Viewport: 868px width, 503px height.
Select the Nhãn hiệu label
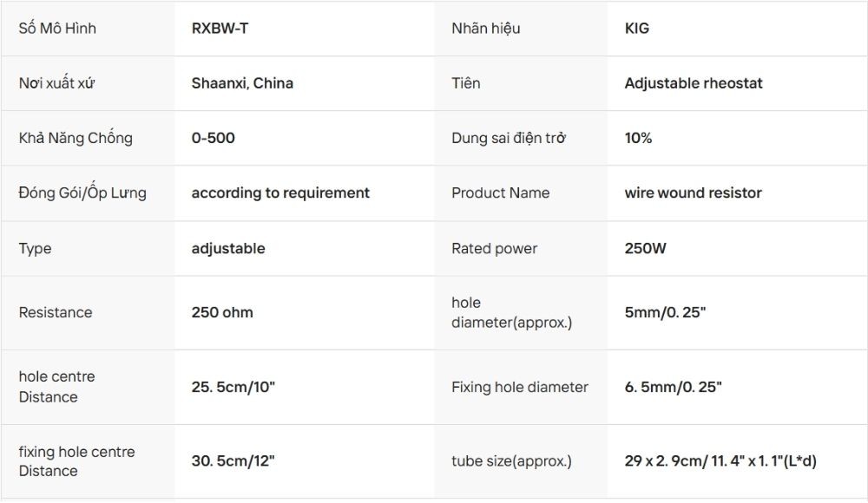point(486,29)
